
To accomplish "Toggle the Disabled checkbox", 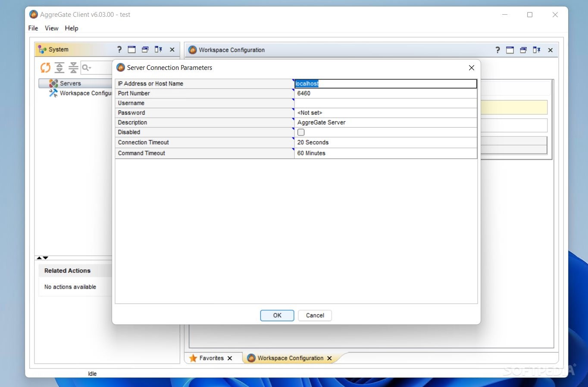I will point(301,132).
